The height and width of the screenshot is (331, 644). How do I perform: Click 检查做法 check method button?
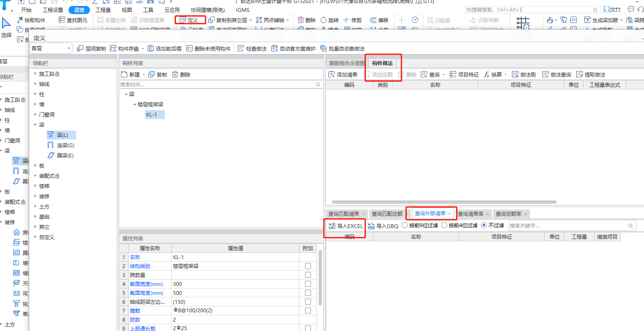[x=252, y=49]
